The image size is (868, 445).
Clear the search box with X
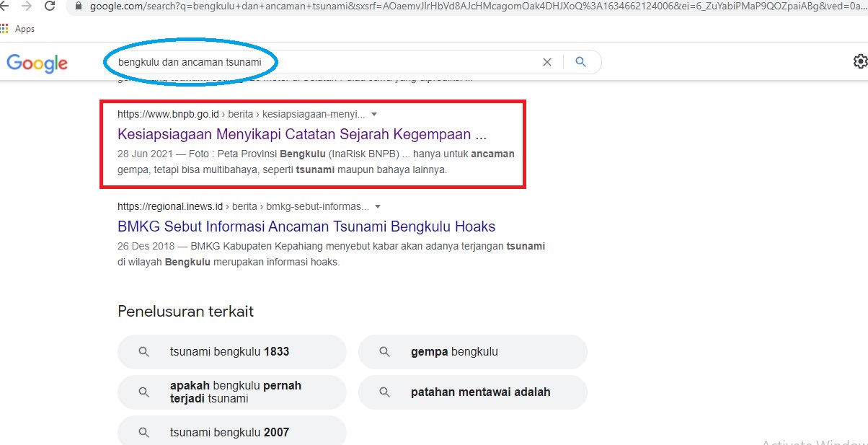click(547, 62)
